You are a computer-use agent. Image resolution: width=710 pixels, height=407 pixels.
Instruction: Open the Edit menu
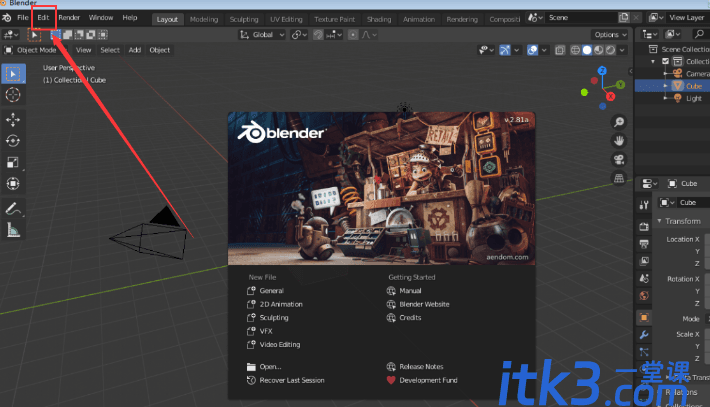[43, 17]
